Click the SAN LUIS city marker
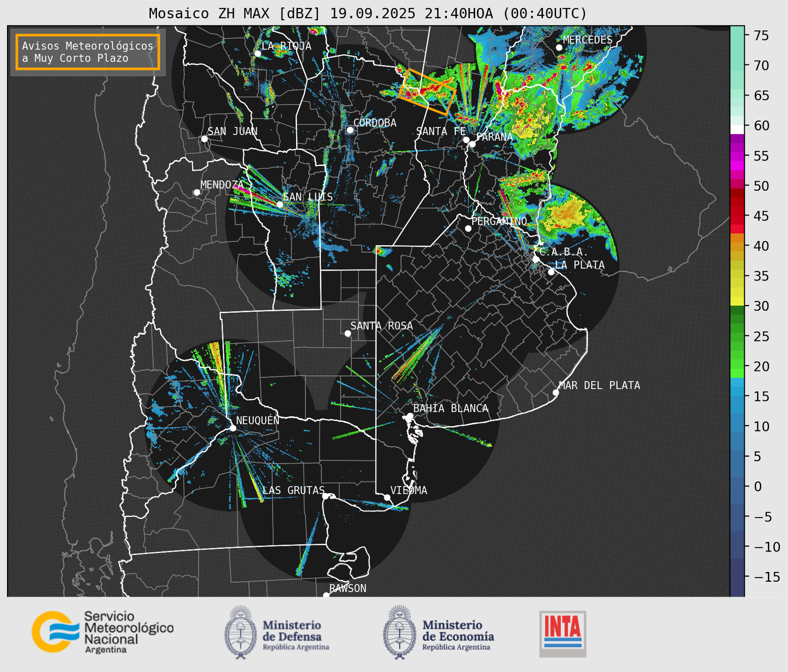This screenshot has width=788, height=672. tap(280, 204)
